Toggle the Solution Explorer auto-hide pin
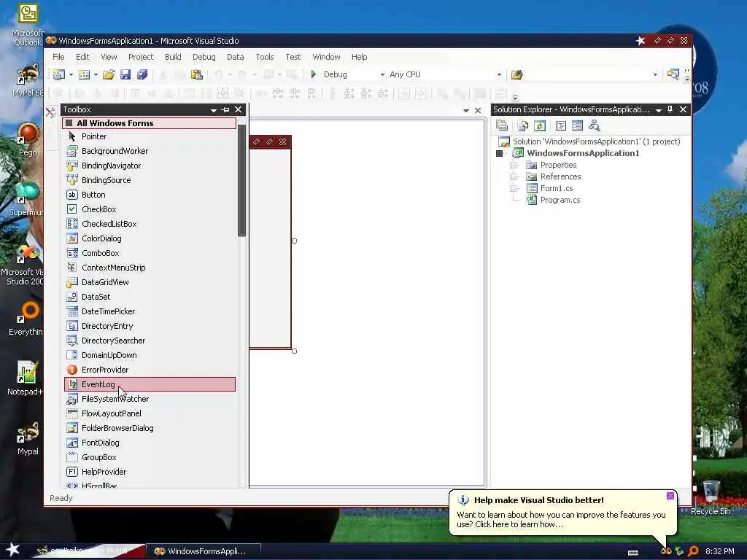747x560 pixels. pos(670,109)
